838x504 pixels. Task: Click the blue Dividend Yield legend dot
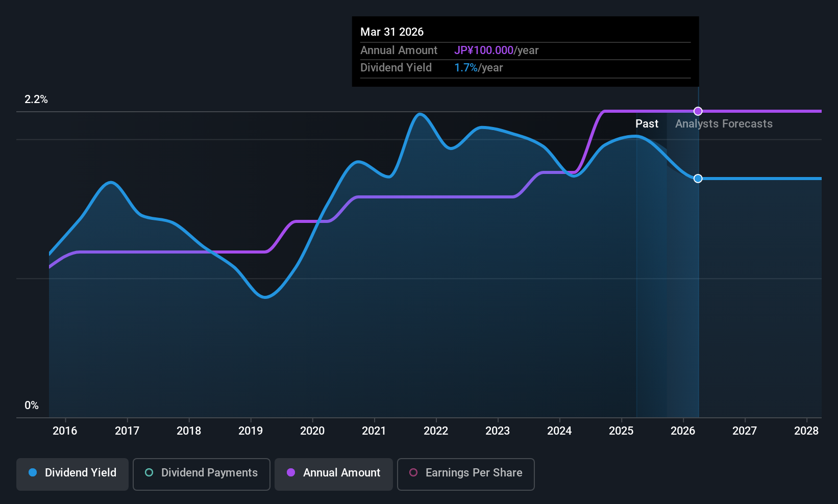click(33, 472)
